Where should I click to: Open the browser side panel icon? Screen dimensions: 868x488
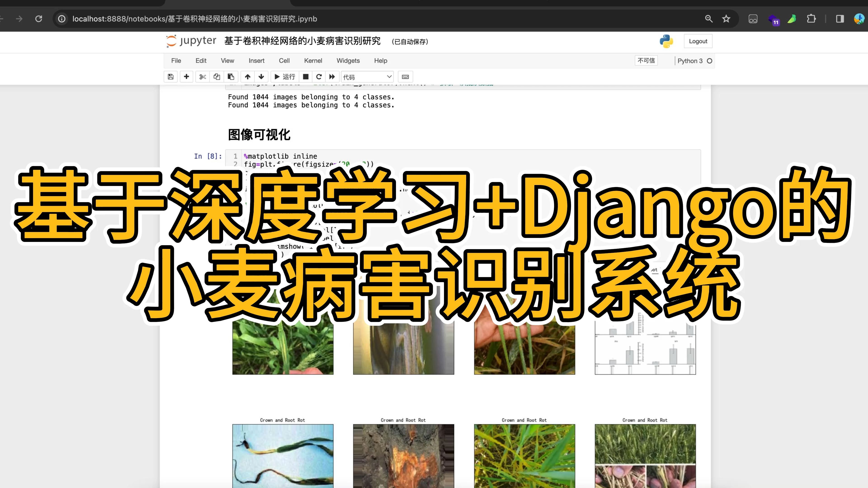point(840,19)
